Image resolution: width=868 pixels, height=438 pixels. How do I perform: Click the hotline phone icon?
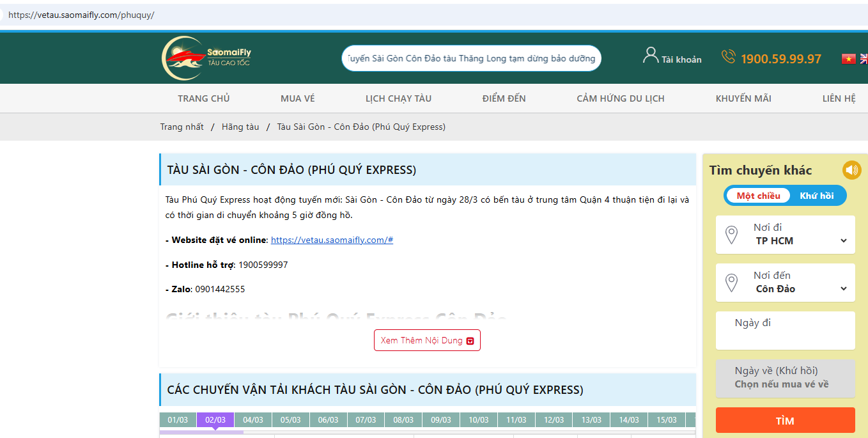point(728,57)
